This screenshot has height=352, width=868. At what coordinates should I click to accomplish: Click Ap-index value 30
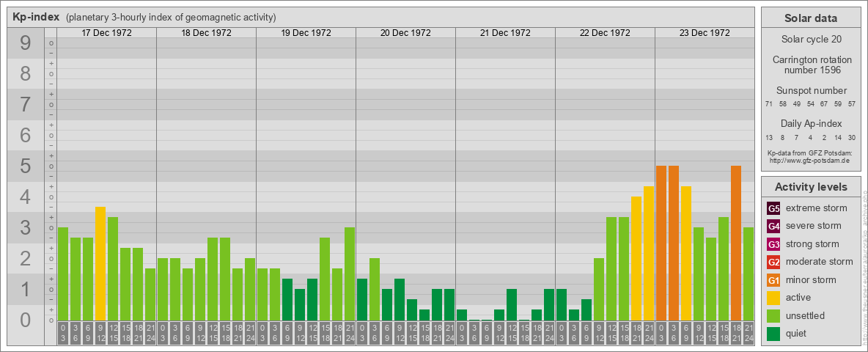[x=852, y=137]
